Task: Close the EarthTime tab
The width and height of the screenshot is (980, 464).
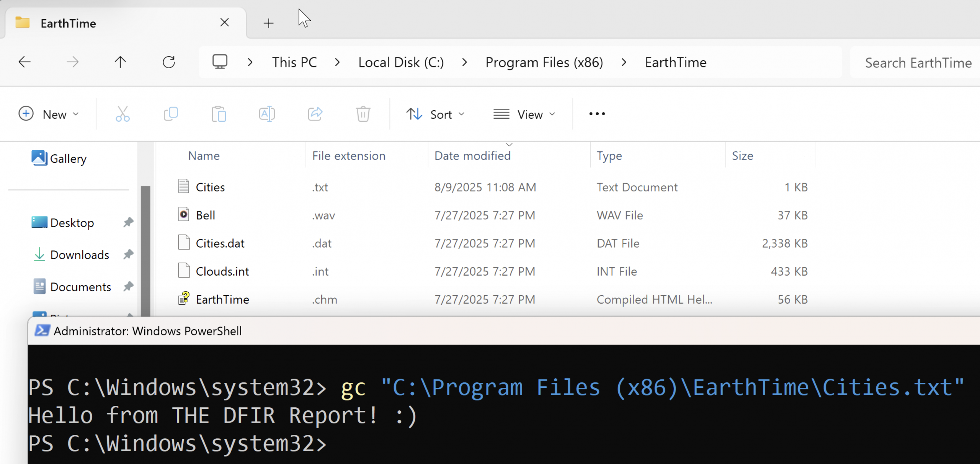Action: [x=225, y=23]
